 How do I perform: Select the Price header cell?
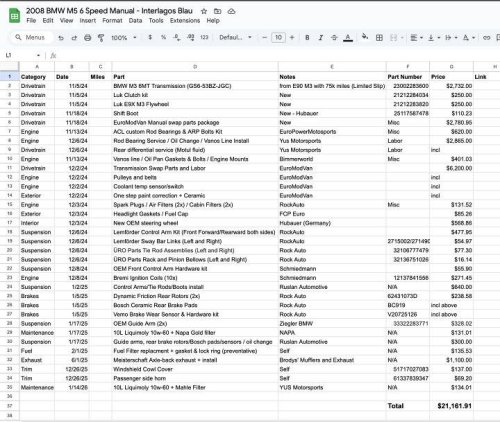pyautogui.click(x=451, y=77)
